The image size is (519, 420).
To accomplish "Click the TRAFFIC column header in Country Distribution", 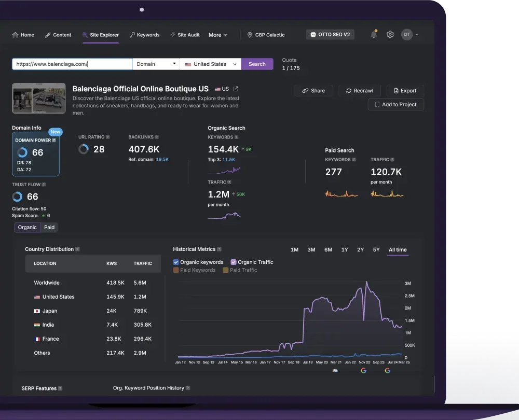I will click(143, 263).
